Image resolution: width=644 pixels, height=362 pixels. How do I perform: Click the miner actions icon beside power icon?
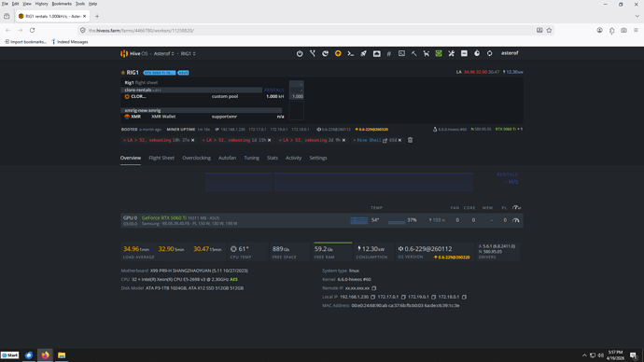point(326,53)
